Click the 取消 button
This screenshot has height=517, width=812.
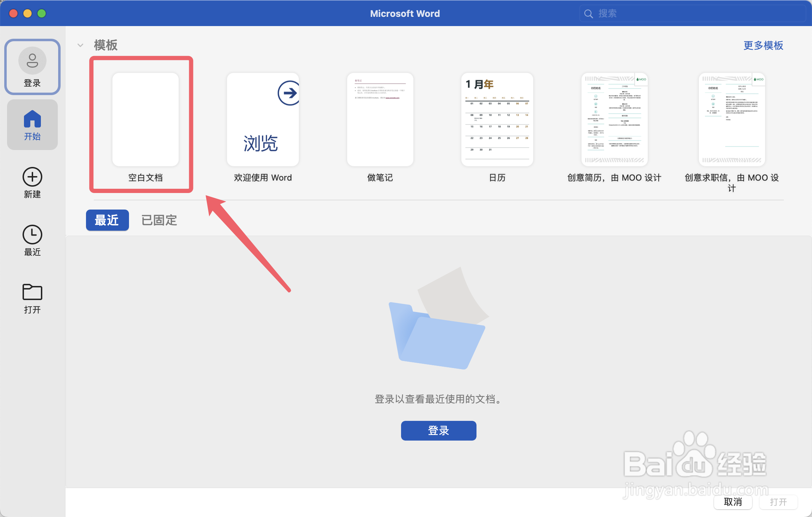tap(733, 502)
